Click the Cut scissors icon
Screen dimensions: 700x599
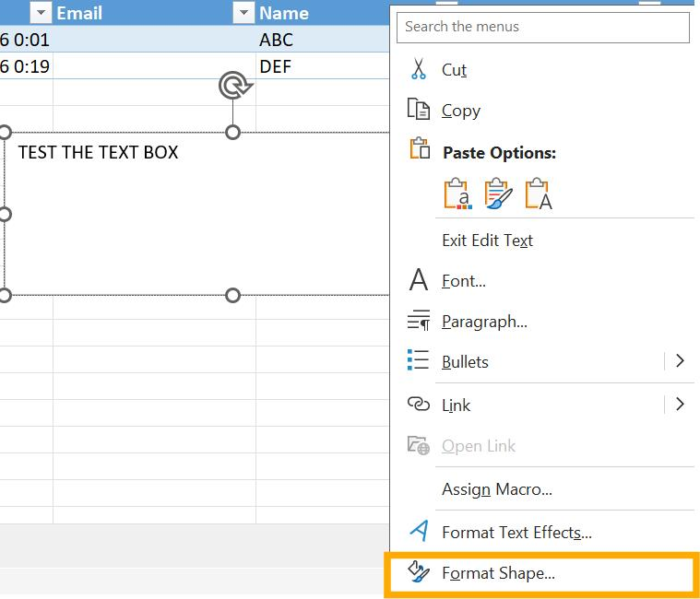[419, 69]
